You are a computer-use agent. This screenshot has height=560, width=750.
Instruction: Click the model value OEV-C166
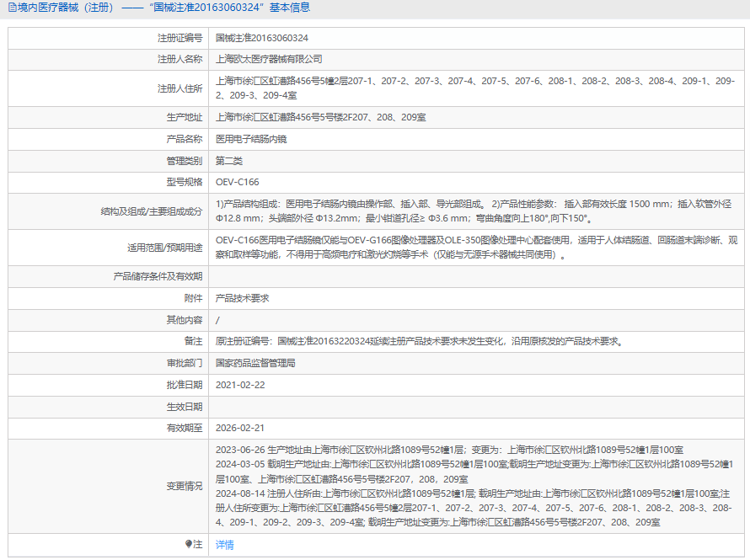[x=237, y=182]
